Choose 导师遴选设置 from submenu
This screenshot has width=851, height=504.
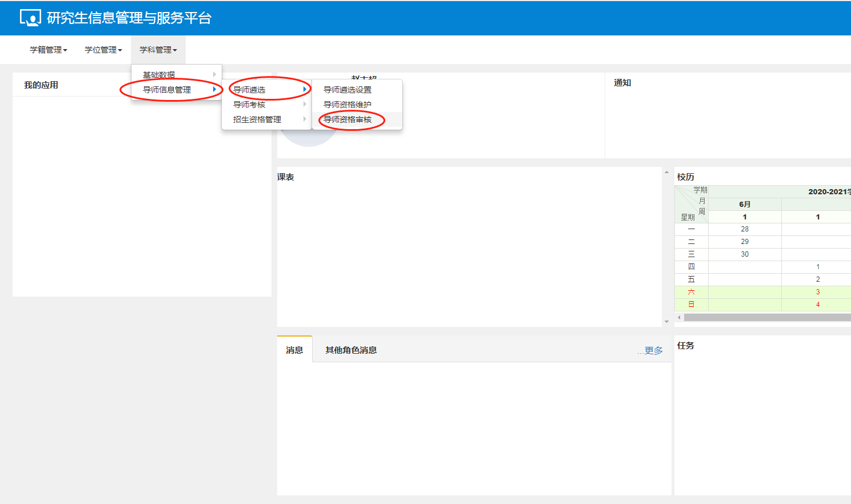[347, 90]
